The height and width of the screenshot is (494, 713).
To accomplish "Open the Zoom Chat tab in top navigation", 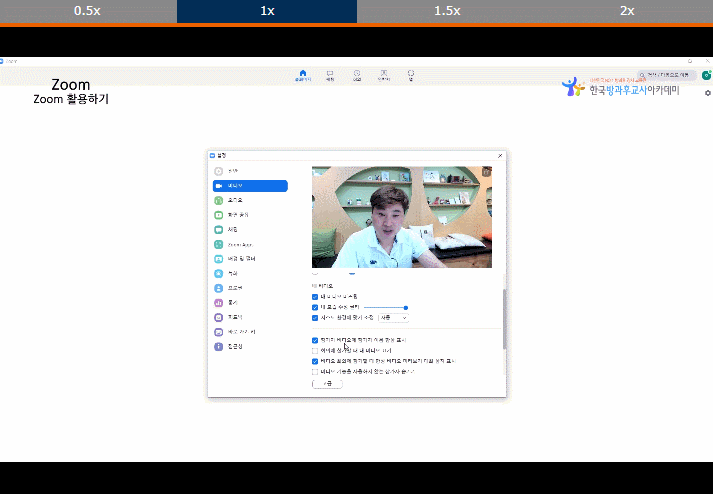I will [x=330, y=76].
